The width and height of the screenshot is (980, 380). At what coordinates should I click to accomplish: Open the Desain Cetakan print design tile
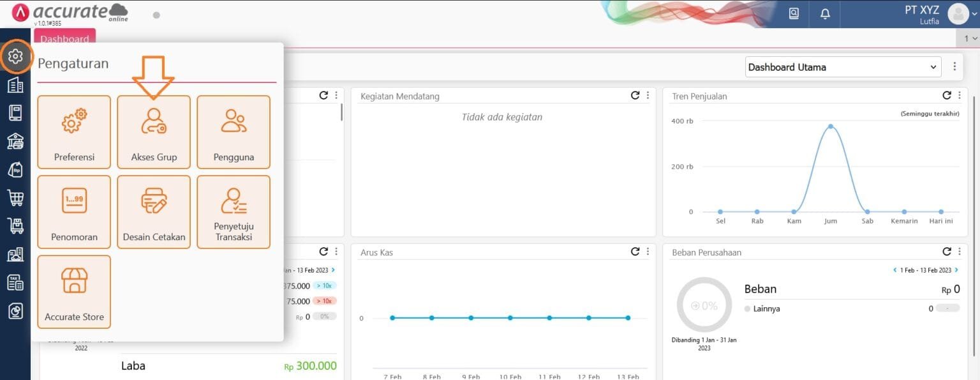coord(154,212)
